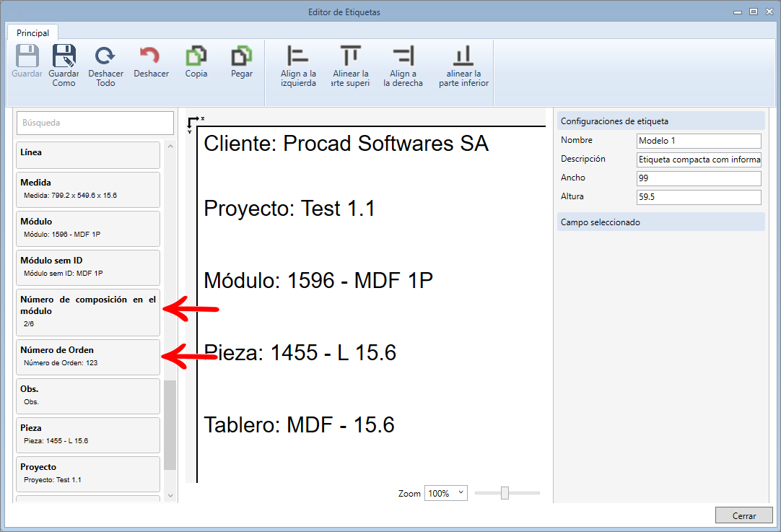Click the canvas origin axis marker
Screen dimensions: 781x532
[x=195, y=124]
